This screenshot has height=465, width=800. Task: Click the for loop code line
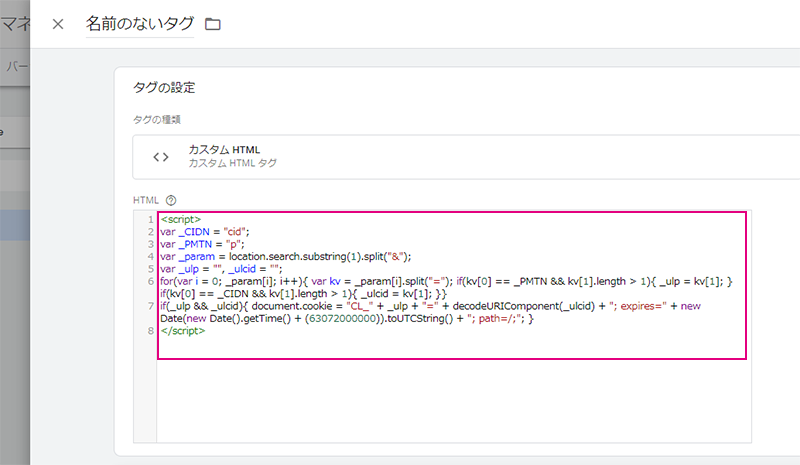tap(400, 281)
